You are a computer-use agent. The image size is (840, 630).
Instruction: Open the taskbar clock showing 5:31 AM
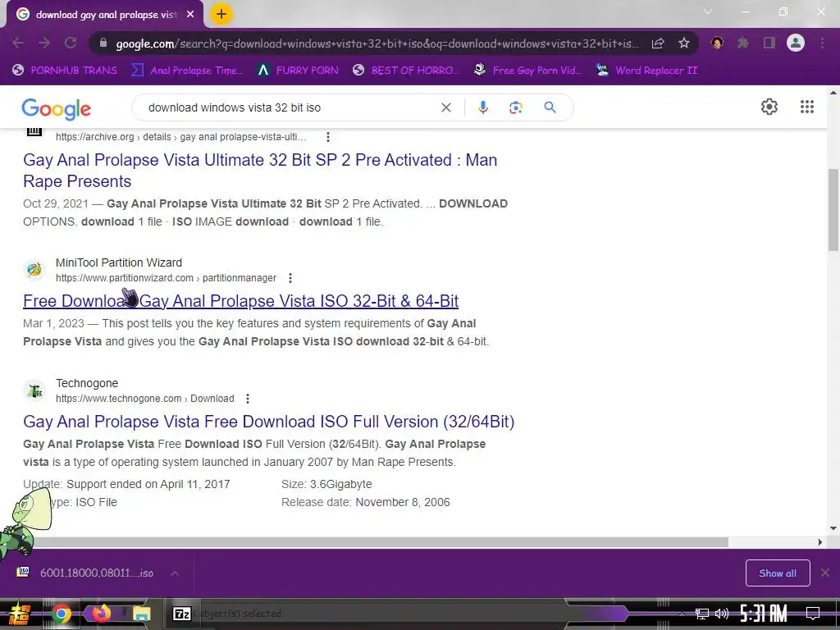click(x=764, y=614)
